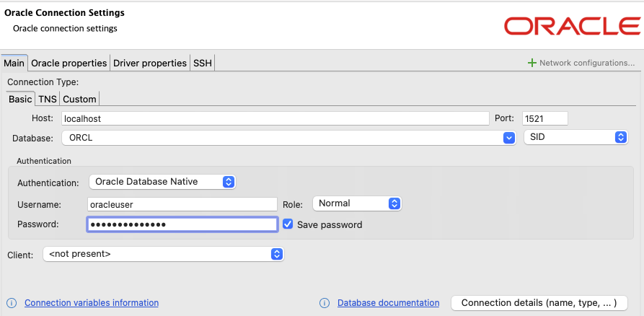644x316 pixels.
Task: Select the TNS connection type tab
Action: click(x=48, y=99)
